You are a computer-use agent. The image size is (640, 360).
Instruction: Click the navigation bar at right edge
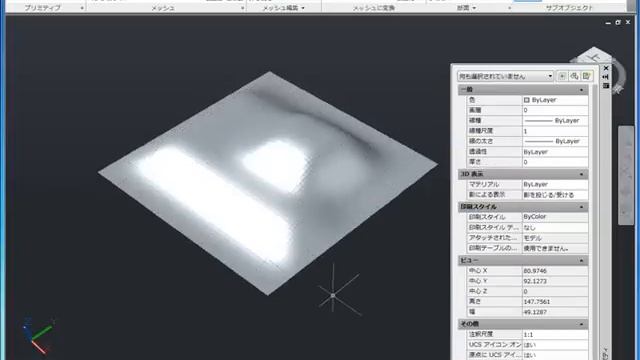(x=626, y=176)
